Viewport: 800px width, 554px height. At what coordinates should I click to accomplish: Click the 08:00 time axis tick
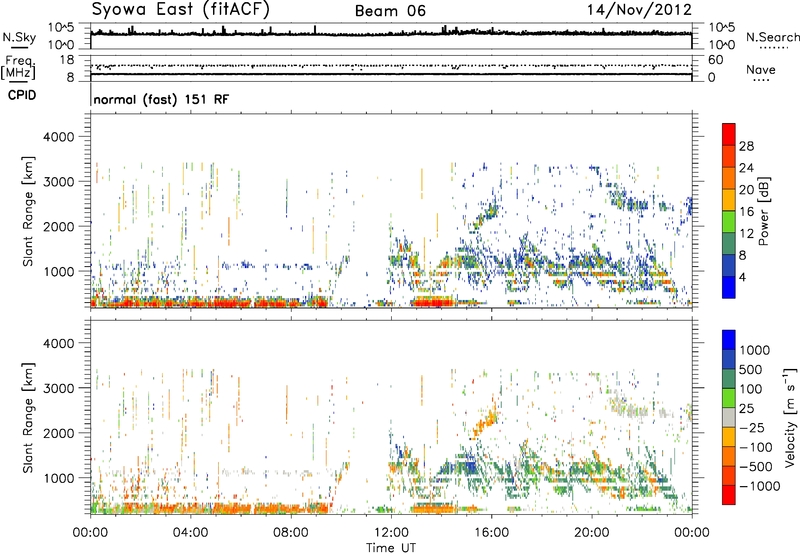click(x=291, y=532)
